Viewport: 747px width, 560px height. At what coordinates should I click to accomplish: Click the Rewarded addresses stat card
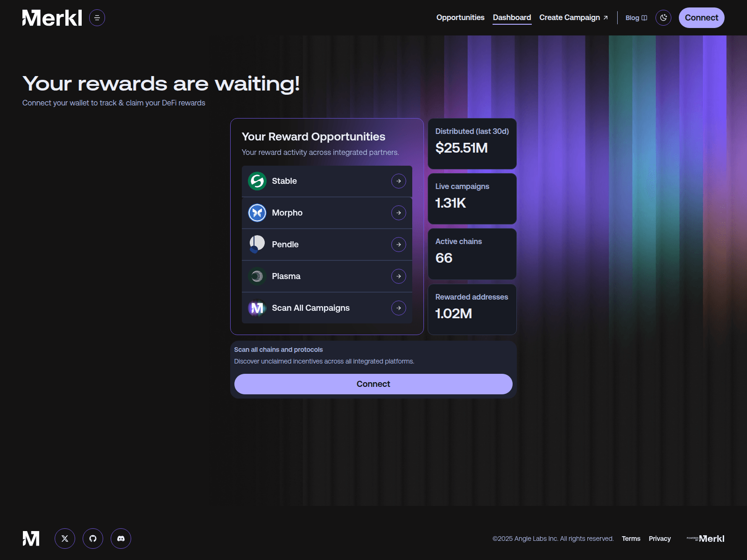coord(472,309)
